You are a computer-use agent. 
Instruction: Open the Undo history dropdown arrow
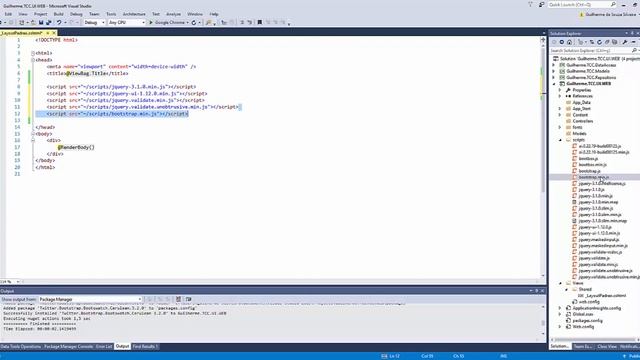(65, 22)
